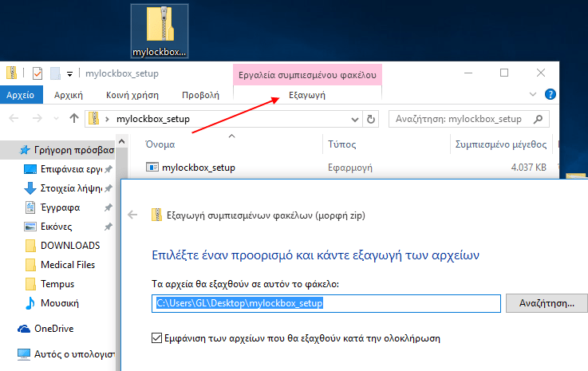The width and height of the screenshot is (588, 371).
Task: Switch to the Προβολή ribbon tab
Action: 200,95
